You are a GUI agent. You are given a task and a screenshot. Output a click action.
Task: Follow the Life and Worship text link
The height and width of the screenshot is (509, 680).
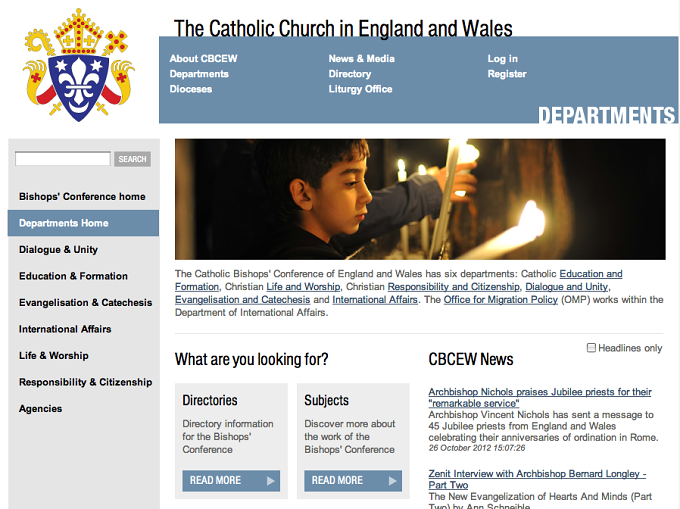click(x=303, y=287)
